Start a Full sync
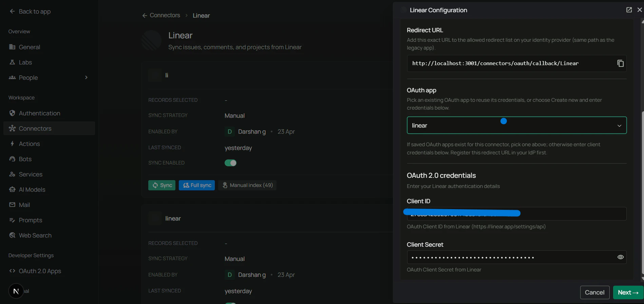The height and width of the screenshot is (304, 644). (x=197, y=185)
